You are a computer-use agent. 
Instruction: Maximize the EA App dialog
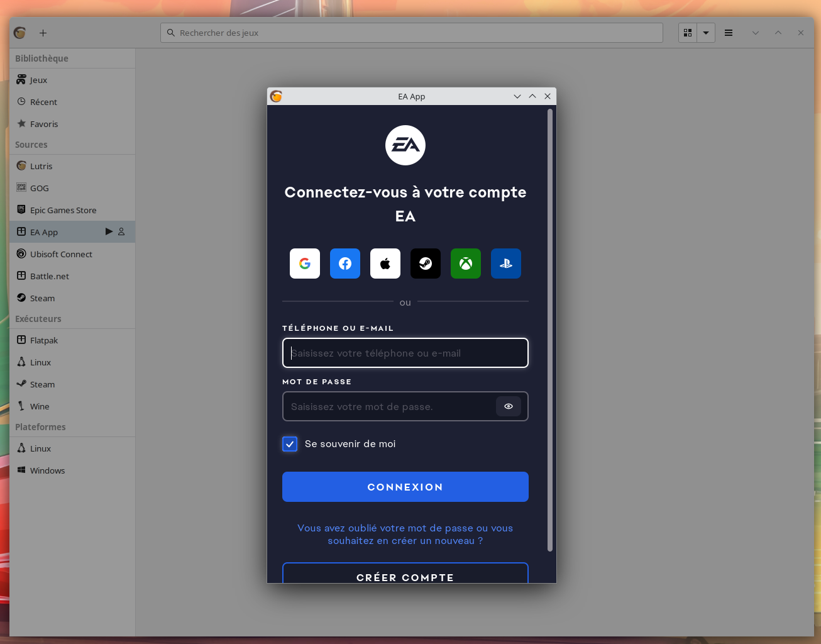point(532,96)
